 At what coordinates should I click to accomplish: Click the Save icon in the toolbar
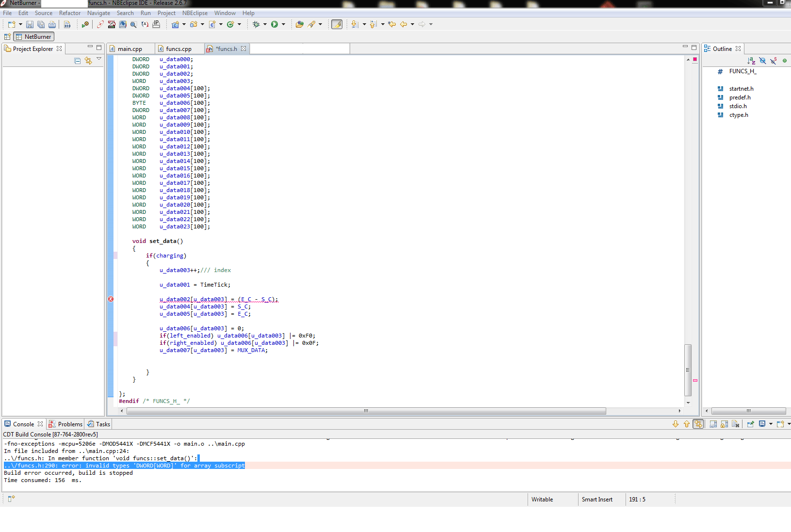click(30, 24)
